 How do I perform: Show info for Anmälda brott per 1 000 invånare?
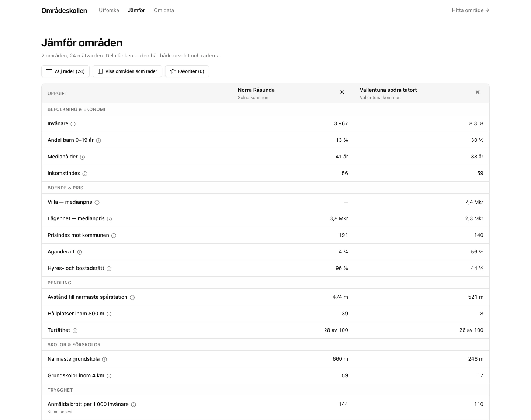tap(133, 405)
